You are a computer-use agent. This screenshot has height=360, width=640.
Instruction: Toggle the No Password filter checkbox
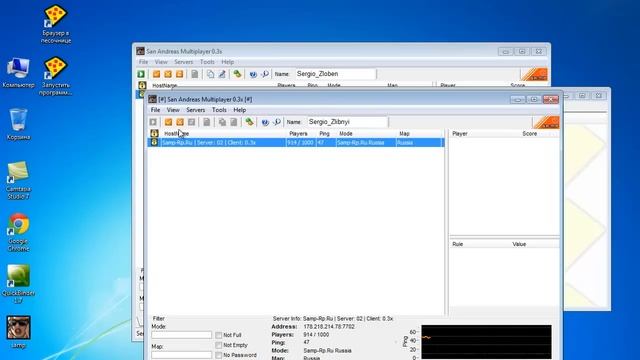(219, 356)
